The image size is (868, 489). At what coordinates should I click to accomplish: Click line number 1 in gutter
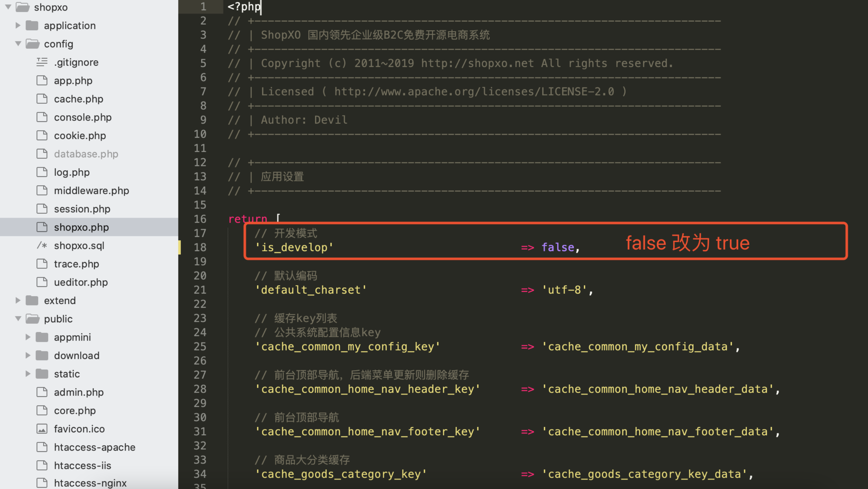click(x=203, y=6)
